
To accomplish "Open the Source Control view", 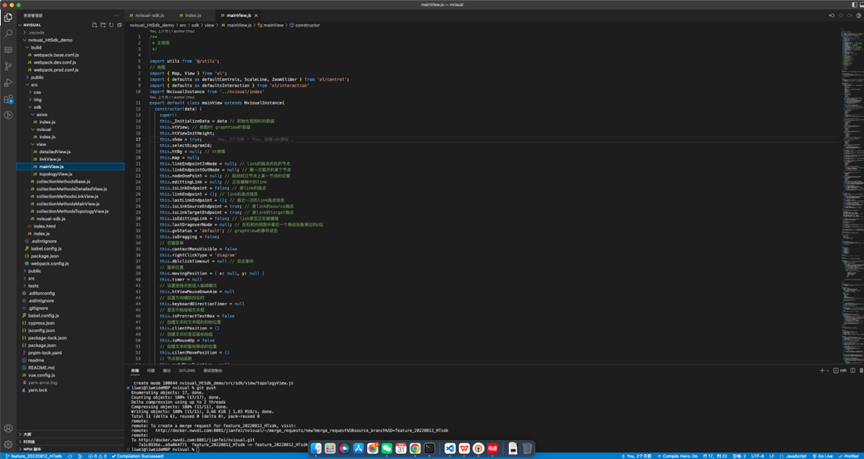I will coord(8,67).
